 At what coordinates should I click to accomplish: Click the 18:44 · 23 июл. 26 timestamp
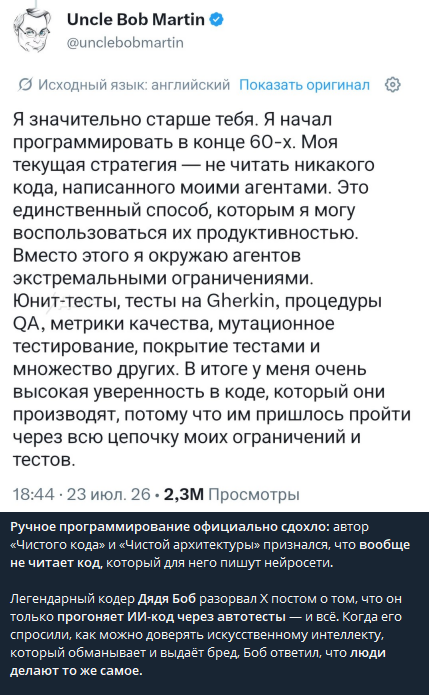click(82, 494)
